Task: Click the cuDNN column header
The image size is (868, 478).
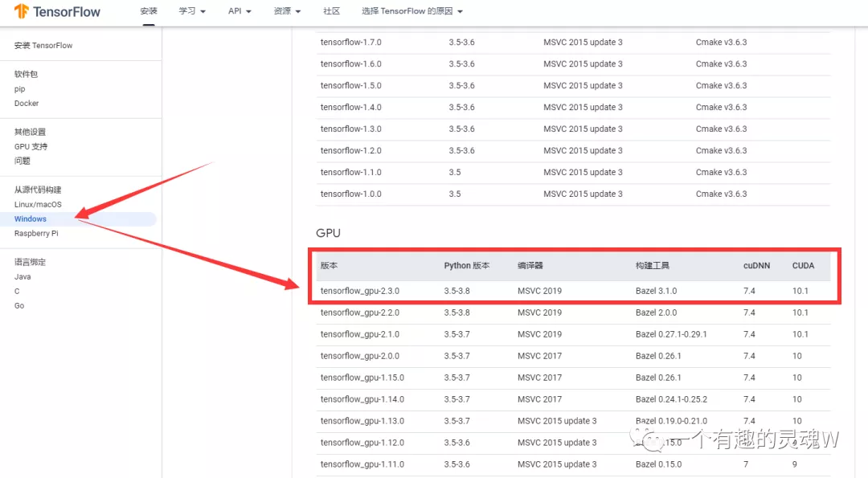Action: (757, 266)
